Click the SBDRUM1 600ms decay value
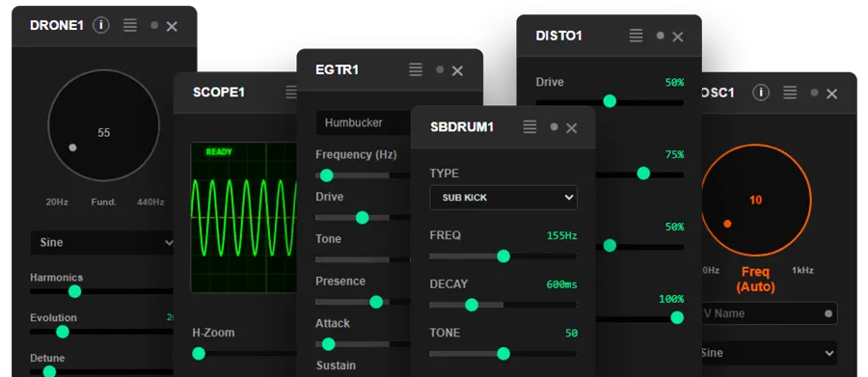Screen dimensions: 868x377 click(x=562, y=284)
